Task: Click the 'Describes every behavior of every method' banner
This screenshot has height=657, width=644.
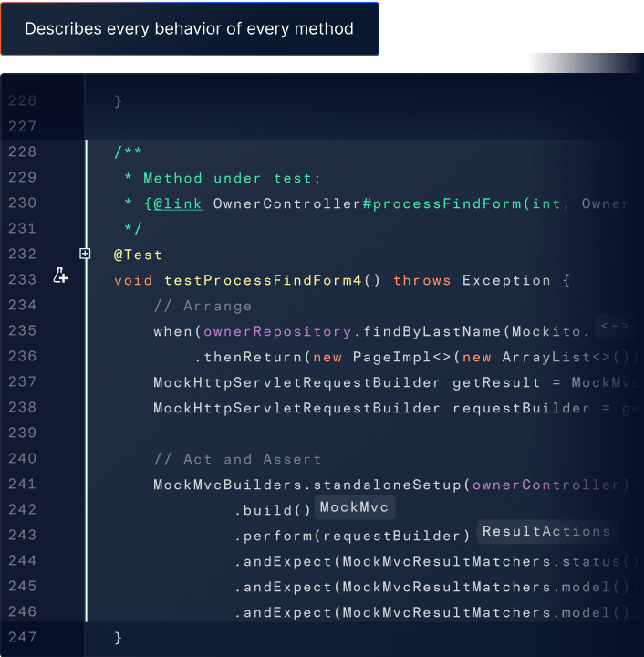Action: click(x=190, y=28)
